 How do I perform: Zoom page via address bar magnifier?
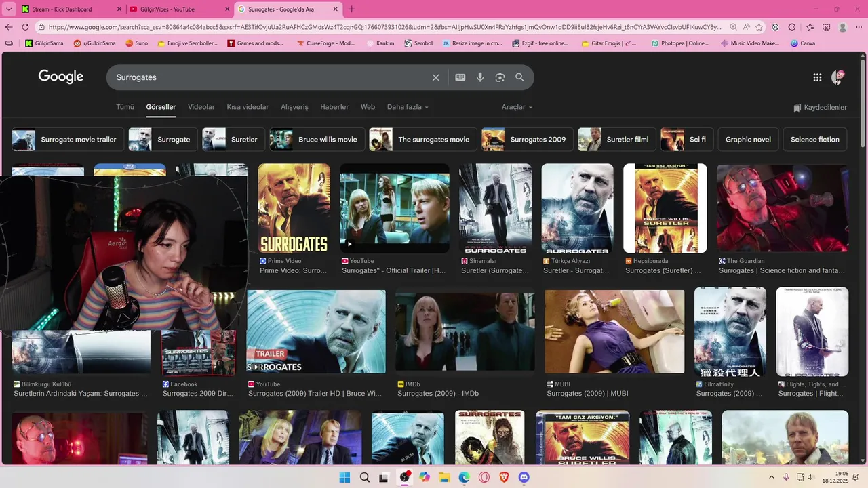[733, 27]
